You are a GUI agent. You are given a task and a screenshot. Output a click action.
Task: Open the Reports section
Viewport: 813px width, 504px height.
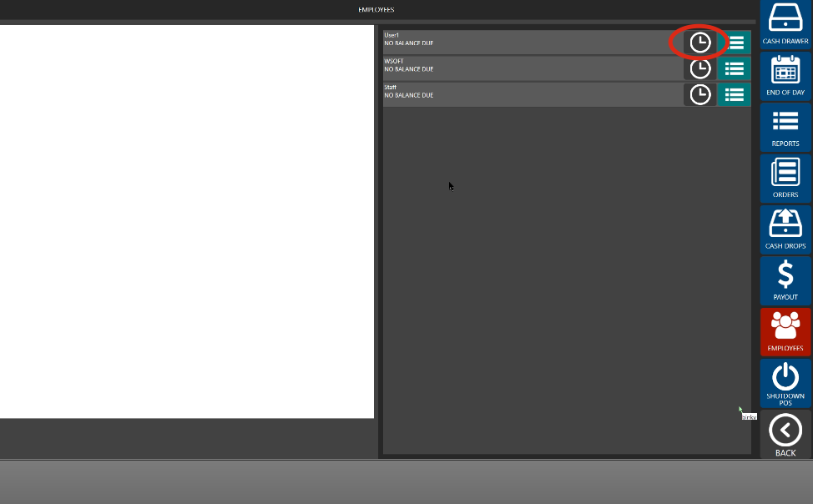[785, 127]
